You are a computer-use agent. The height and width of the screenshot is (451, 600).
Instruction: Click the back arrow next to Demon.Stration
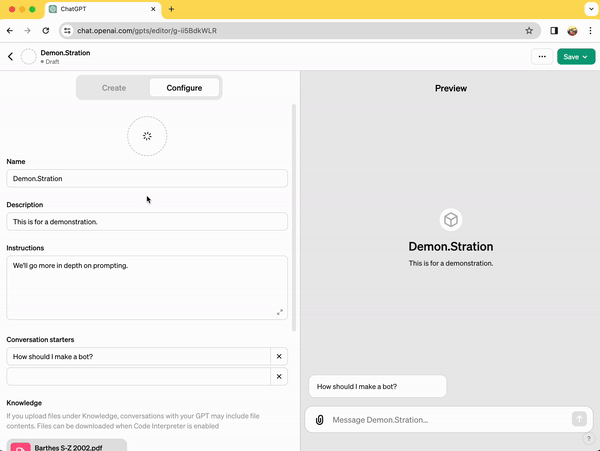tap(10, 57)
